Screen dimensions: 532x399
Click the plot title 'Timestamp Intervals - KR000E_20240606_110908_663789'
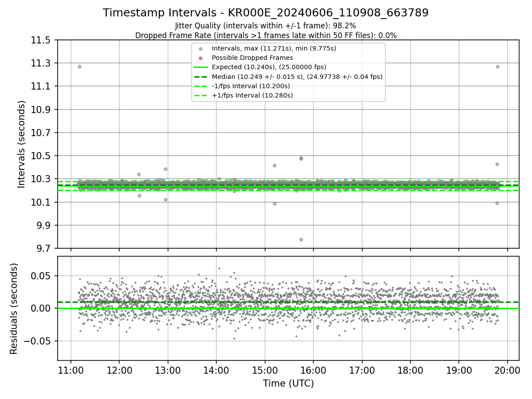266,13
